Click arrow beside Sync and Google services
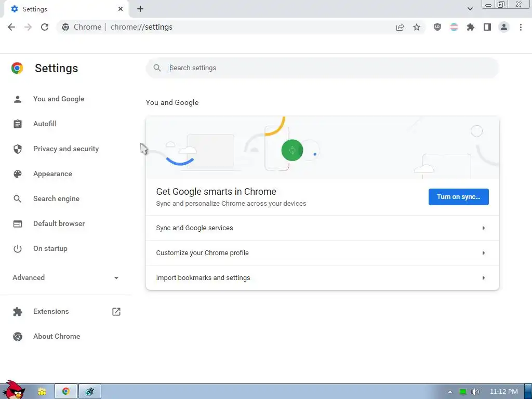This screenshot has height=399, width=532. pos(484,228)
